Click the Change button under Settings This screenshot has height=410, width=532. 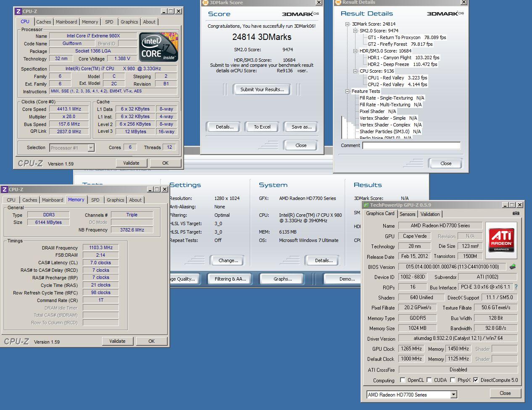(x=228, y=260)
